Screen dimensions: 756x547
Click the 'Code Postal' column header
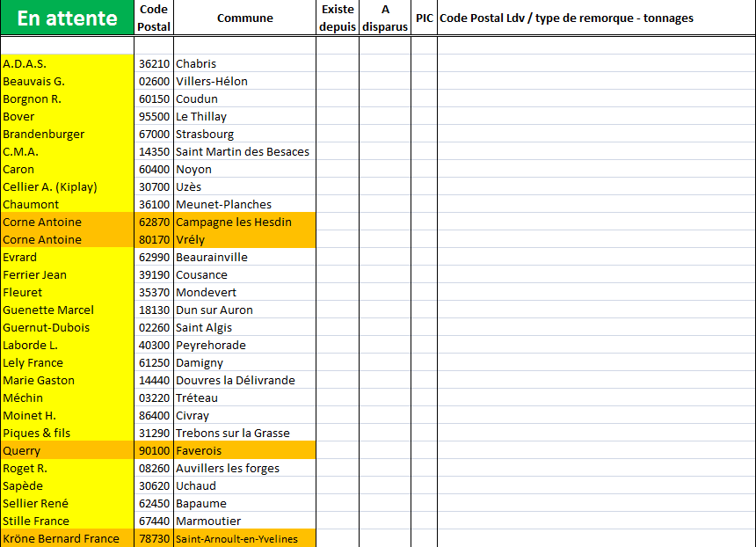pos(154,18)
